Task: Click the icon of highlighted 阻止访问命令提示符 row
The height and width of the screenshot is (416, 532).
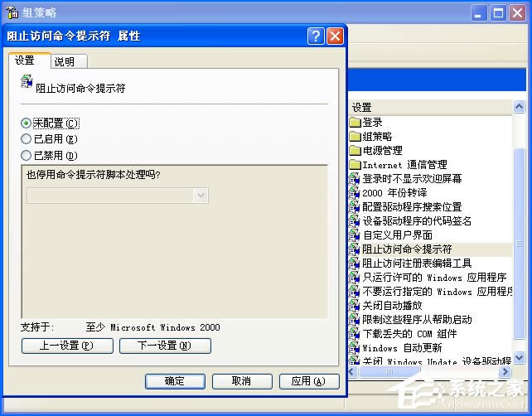Action: tap(355, 249)
